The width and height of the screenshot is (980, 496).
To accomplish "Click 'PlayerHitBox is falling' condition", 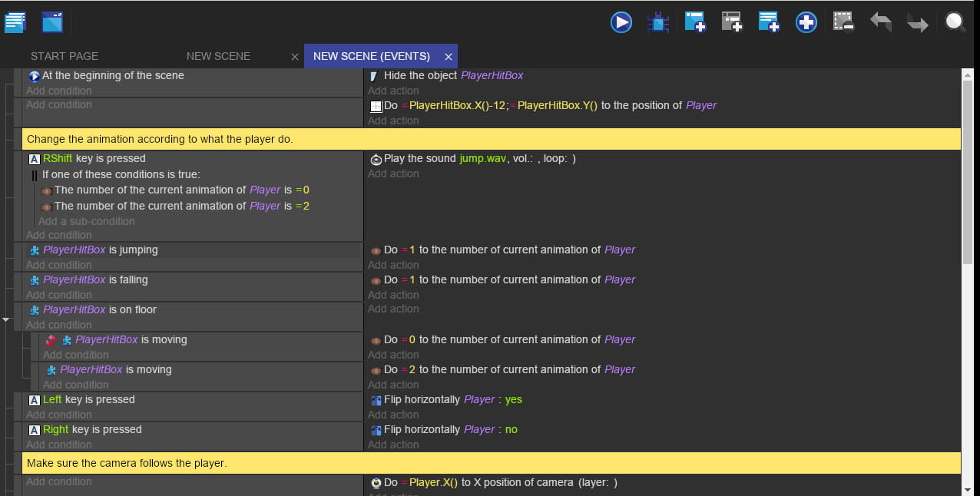I will pyautogui.click(x=95, y=279).
